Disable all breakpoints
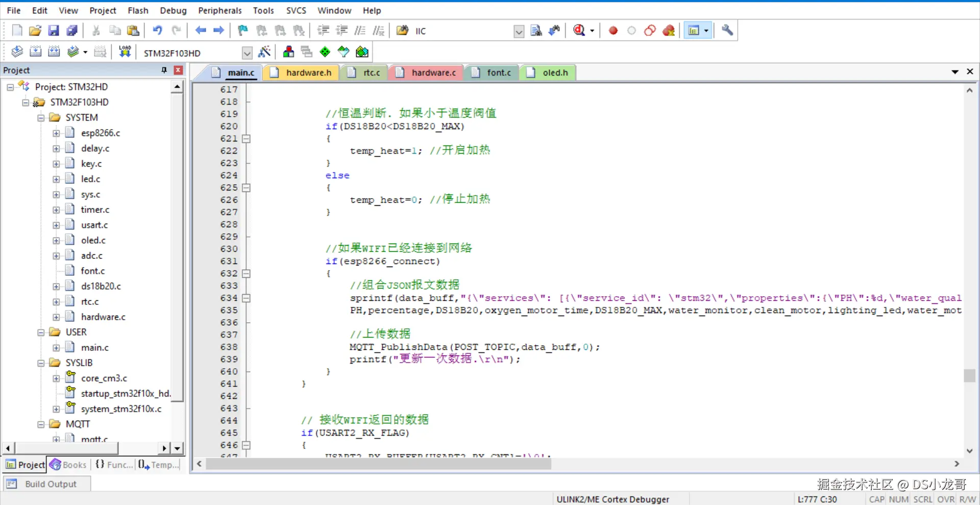This screenshot has height=505, width=980. pos(649,30)
